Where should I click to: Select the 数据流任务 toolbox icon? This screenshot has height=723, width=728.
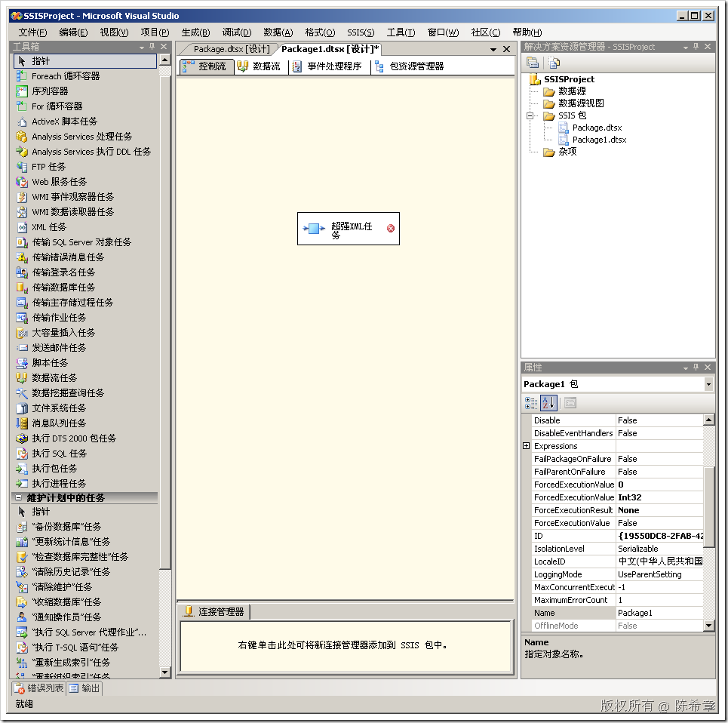click(21, 377)
